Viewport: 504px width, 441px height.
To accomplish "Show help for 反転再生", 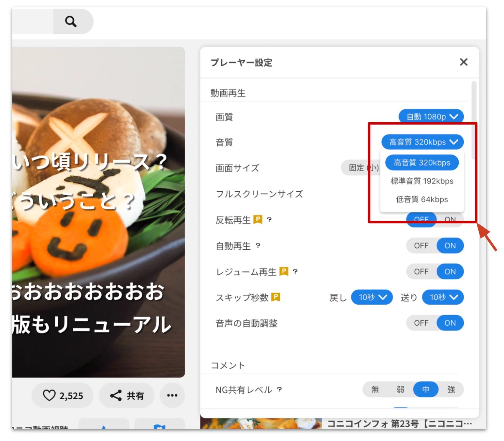I will pos(269,220).
